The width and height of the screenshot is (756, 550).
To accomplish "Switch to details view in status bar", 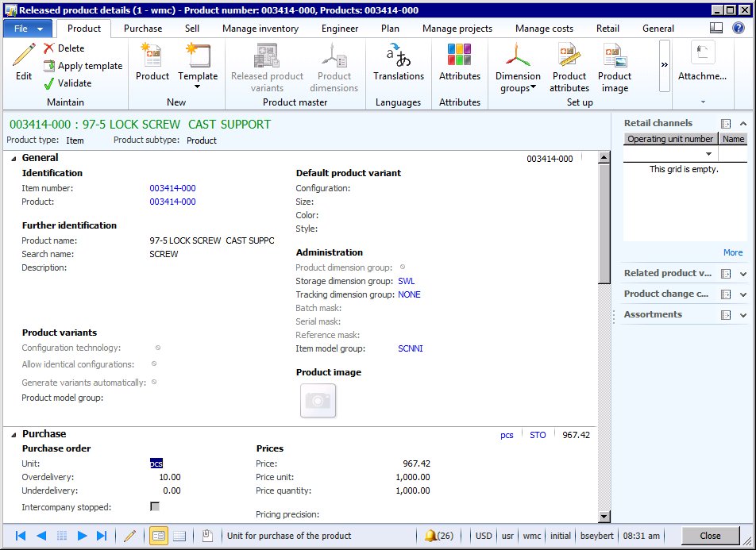I will 159,536.
